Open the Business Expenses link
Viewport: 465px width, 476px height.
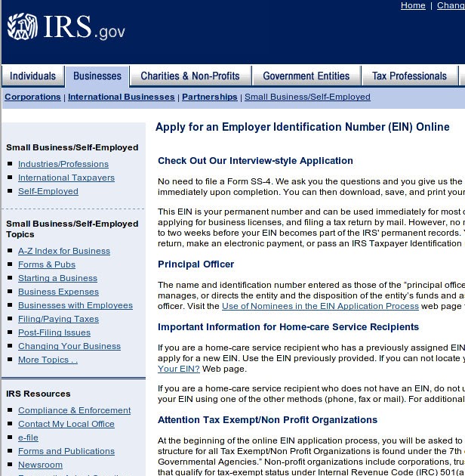59,292
